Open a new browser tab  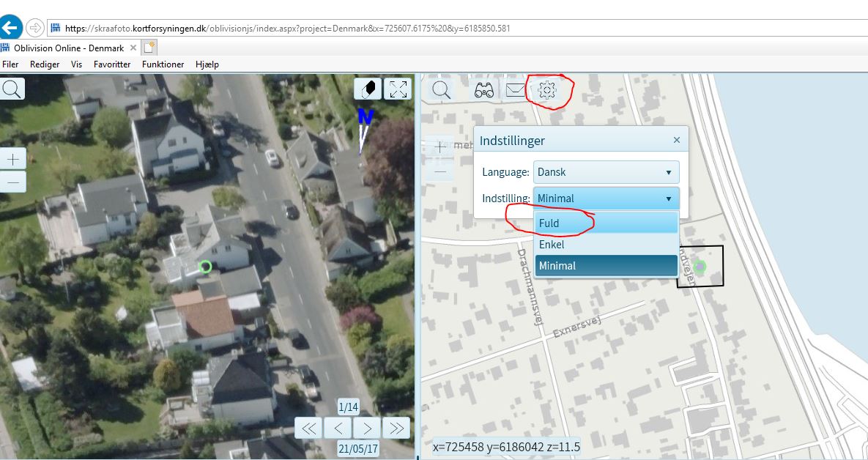149,47
